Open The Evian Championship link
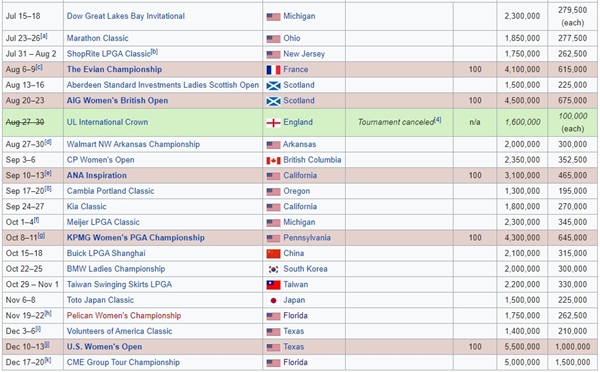The height and width of the screenshot is (372, 600). point(114,69)
